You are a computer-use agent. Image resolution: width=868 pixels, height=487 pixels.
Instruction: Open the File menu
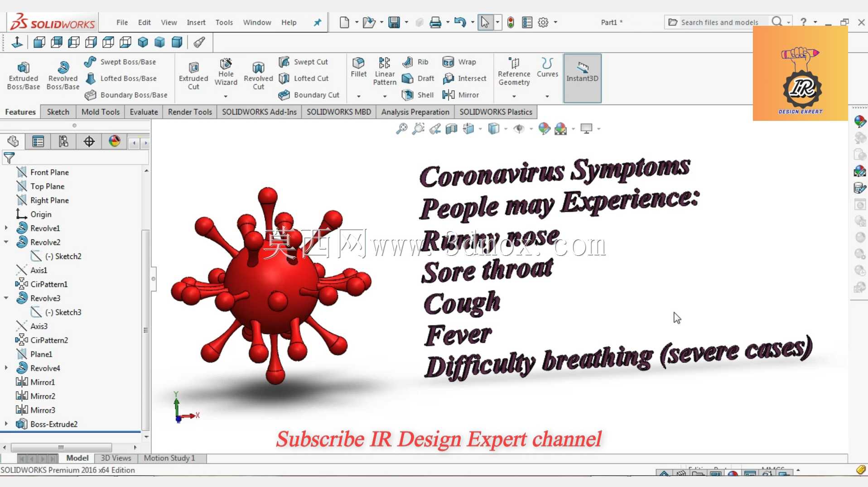122,23
